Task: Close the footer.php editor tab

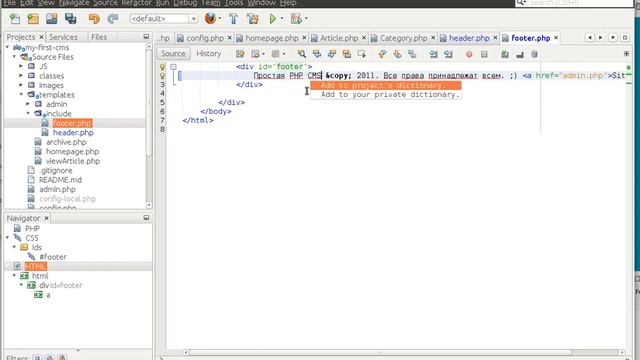Action: tap(556, 38)
